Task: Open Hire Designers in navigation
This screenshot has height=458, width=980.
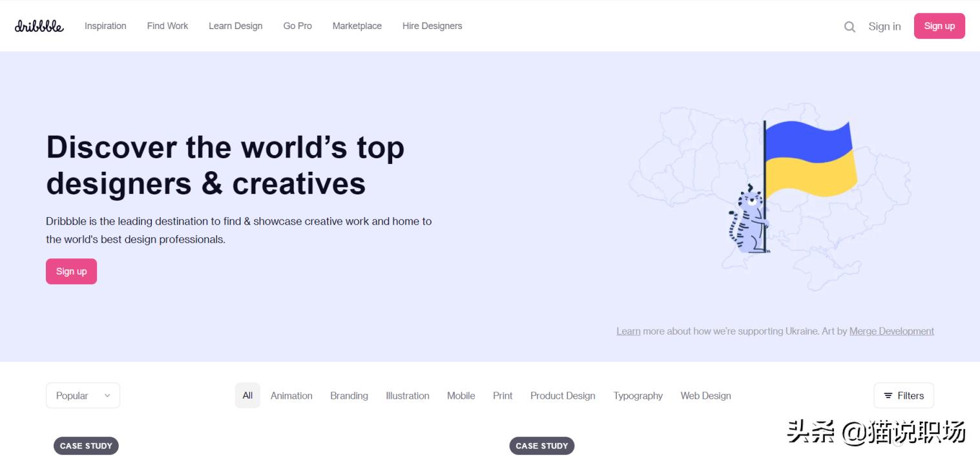Action: [432, 26]
